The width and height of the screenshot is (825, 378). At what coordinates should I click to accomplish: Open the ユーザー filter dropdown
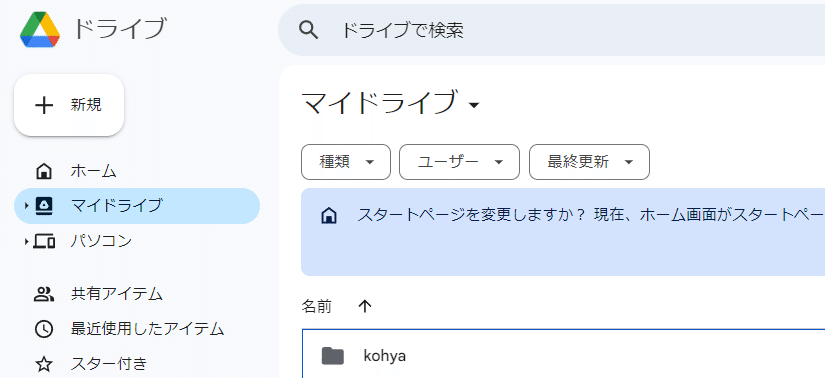tap(459, 162)
